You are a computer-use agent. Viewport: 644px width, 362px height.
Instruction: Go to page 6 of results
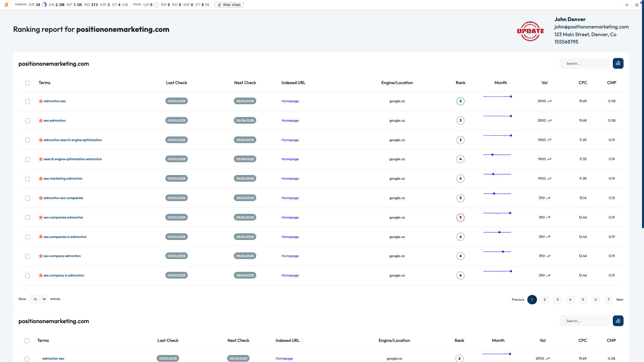pyautogui.click(x=596, y=300)
